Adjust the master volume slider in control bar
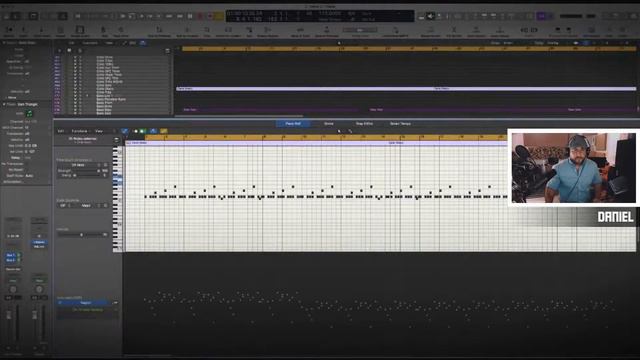The height and width of the screenshot is (360, 640). coord(571,16)
